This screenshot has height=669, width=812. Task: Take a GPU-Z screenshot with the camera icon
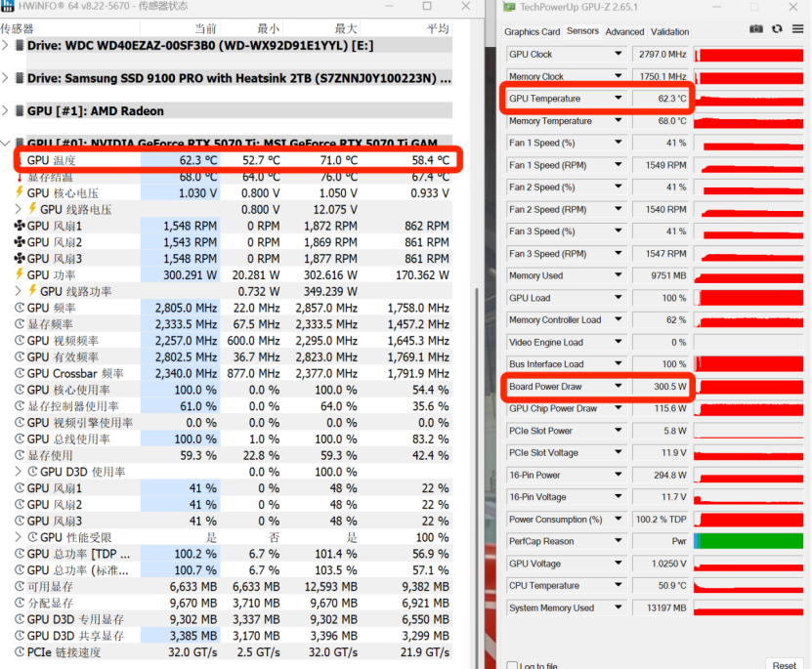coord(756,29)
